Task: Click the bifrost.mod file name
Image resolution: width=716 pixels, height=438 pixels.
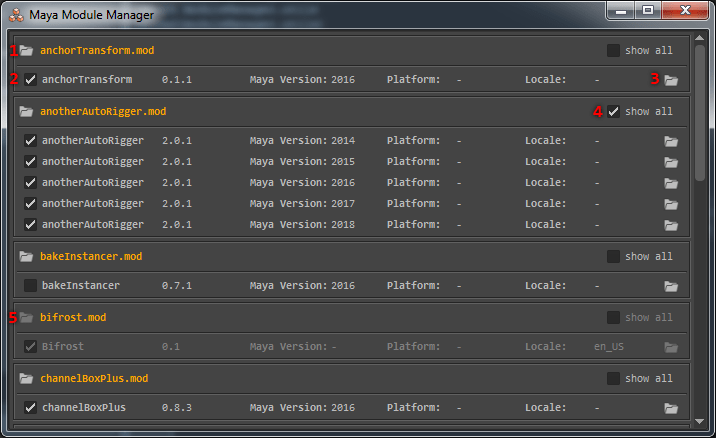Action: coord(73,317)
